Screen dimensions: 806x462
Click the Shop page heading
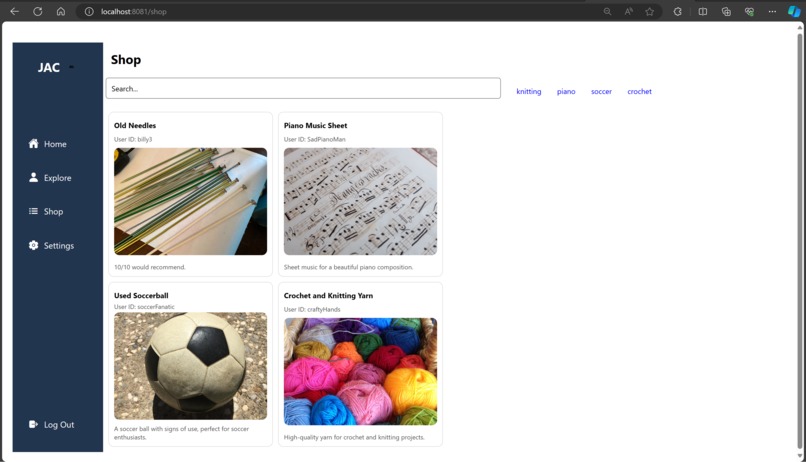coord(125,60)
